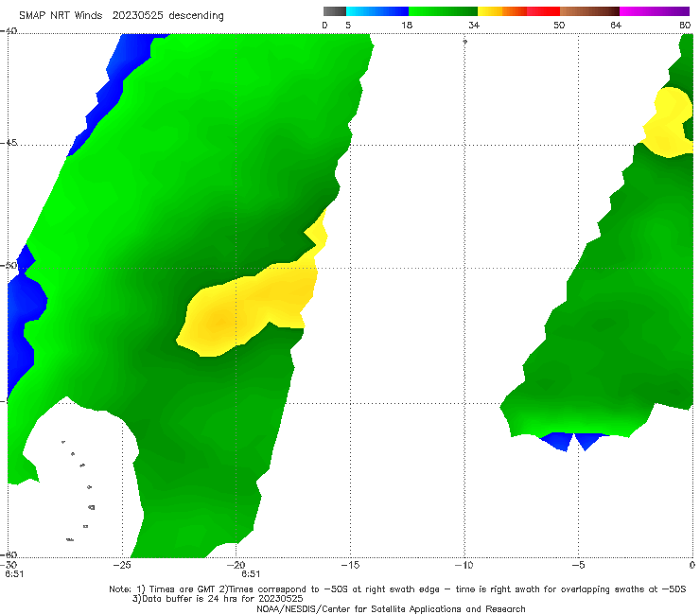Click the "Times are GMT" note line

397,589
